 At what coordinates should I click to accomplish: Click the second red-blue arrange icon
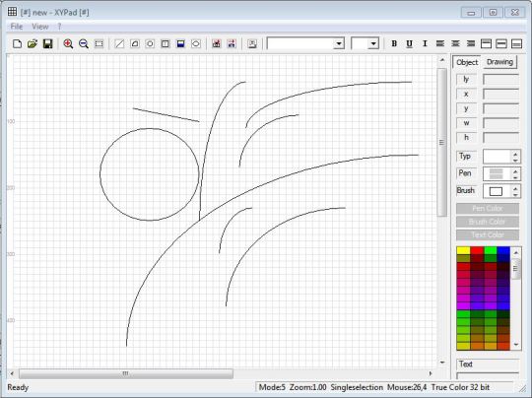coord(232,43)
